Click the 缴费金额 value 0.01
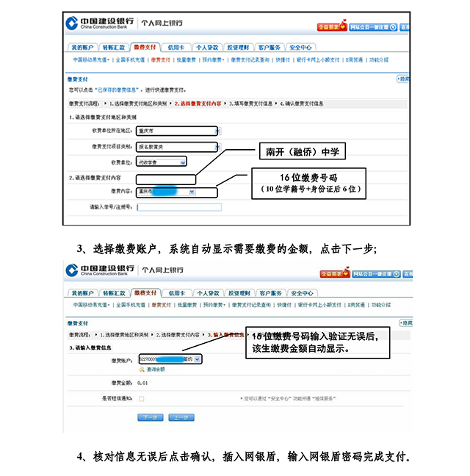 [142, 383]
